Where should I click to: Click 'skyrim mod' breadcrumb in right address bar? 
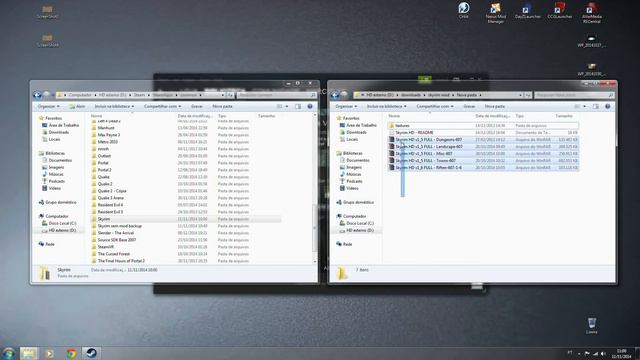[x=438, y=95]
